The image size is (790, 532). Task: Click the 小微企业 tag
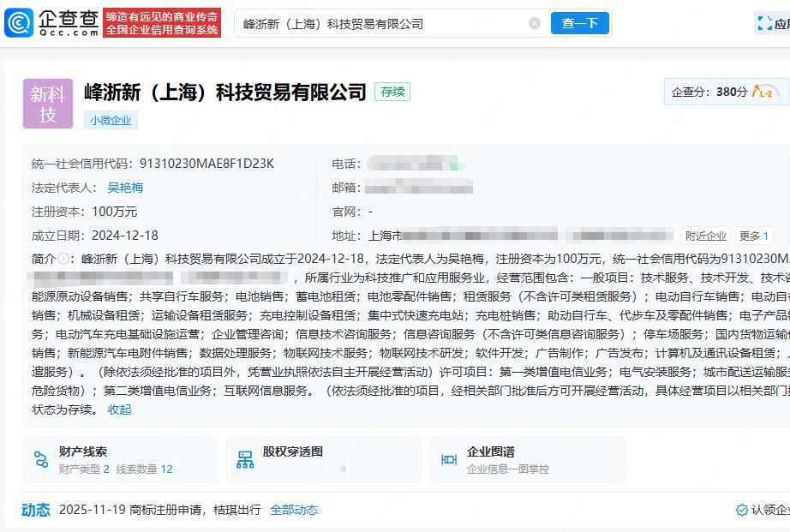(111, 120)
